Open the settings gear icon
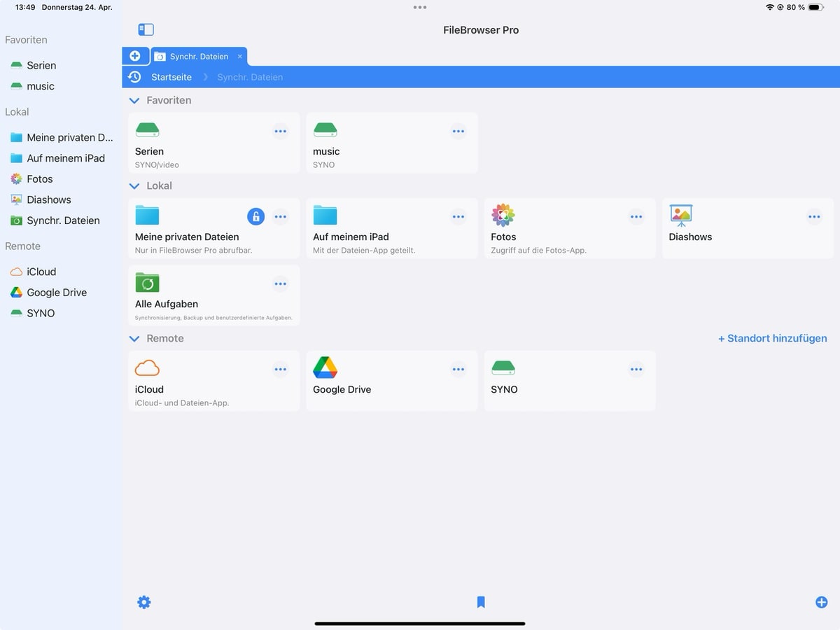840x630 pixels. (144, 602)
